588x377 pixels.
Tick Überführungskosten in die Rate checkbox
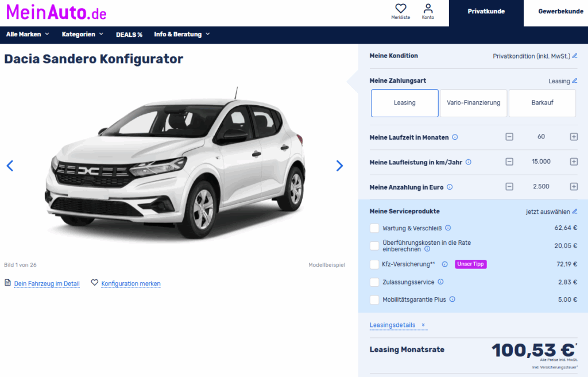(x=374, y=246)
